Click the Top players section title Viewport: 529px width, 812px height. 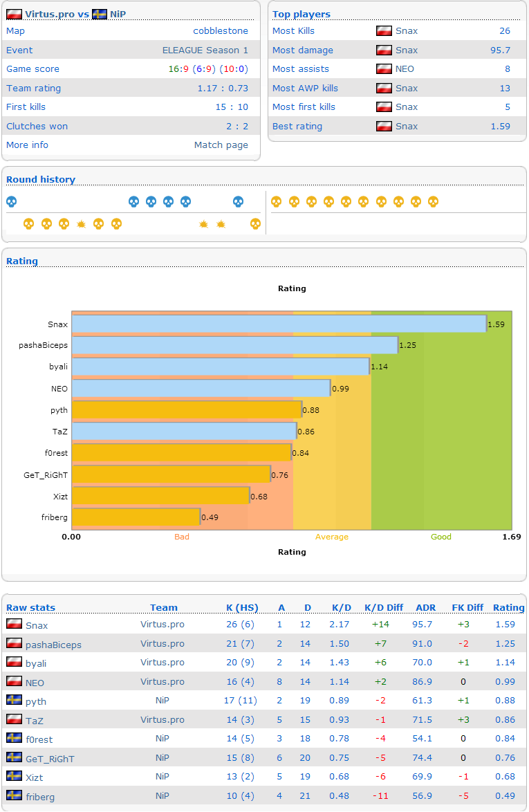301,14
